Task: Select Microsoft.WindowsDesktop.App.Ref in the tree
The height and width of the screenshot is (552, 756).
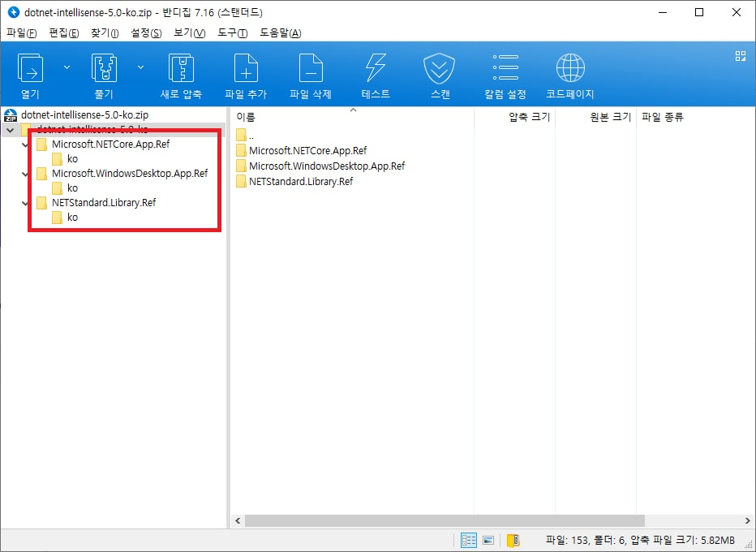Action: (130, 173)
